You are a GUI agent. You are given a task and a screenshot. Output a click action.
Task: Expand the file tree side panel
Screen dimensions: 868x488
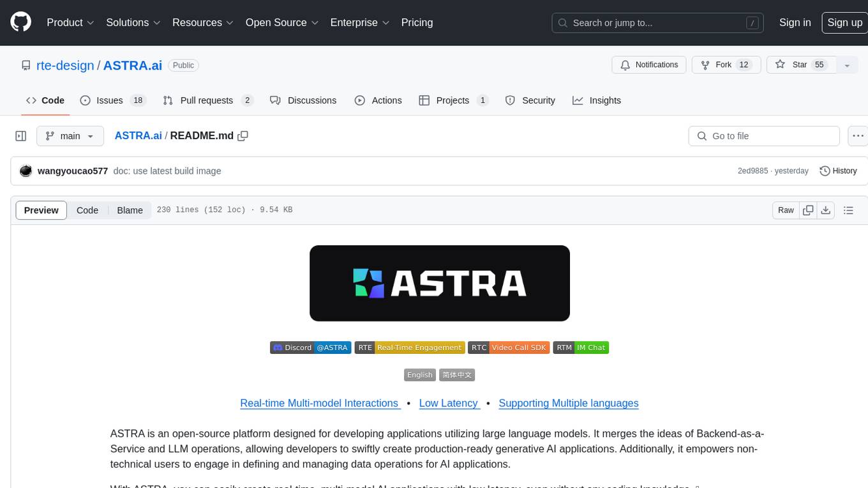21,136
